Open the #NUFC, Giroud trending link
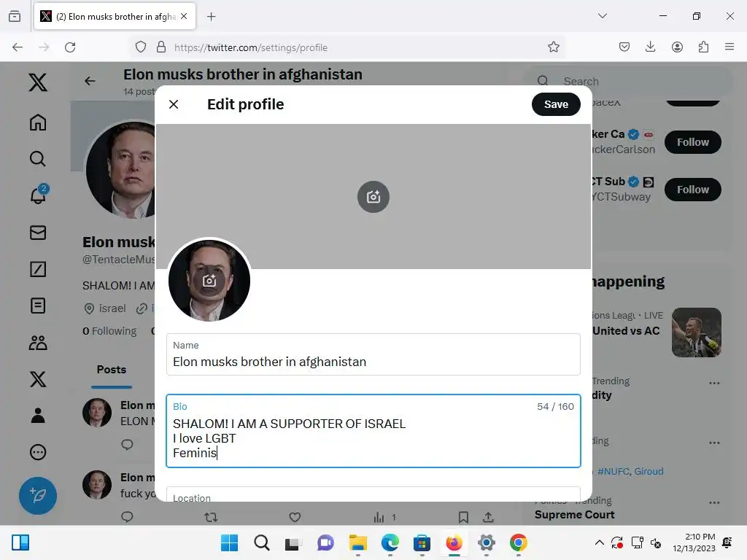 tap(630, 472)
